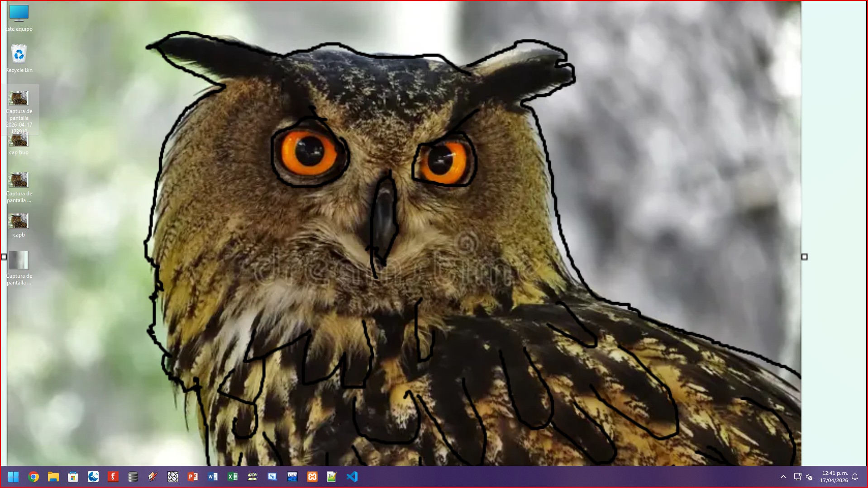Launch PowerPoint from the taskbar

point(193,477)
